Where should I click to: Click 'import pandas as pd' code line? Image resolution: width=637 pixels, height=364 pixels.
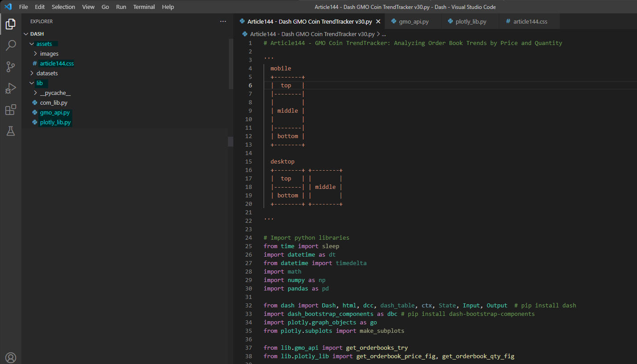point(296,288)
